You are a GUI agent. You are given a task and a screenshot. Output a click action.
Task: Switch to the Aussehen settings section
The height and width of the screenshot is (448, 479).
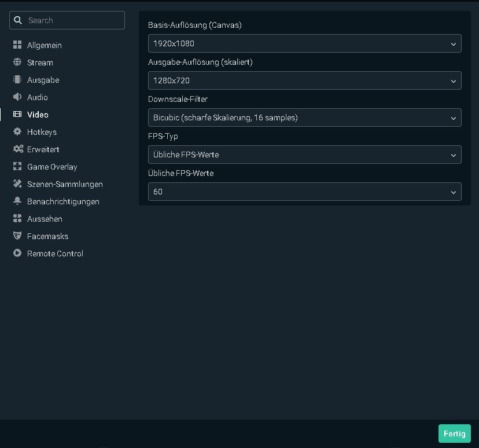coord(45,219)
